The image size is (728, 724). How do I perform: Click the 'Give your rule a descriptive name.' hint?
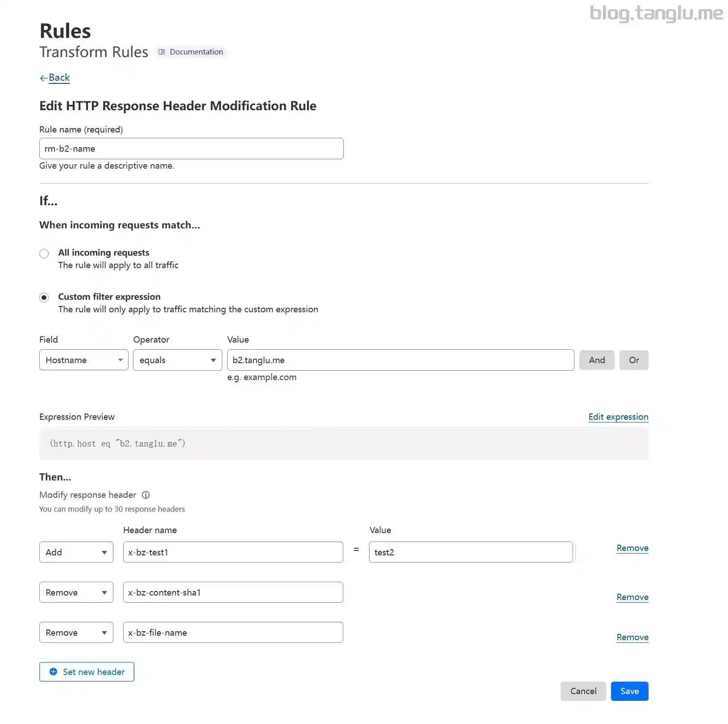107,165
